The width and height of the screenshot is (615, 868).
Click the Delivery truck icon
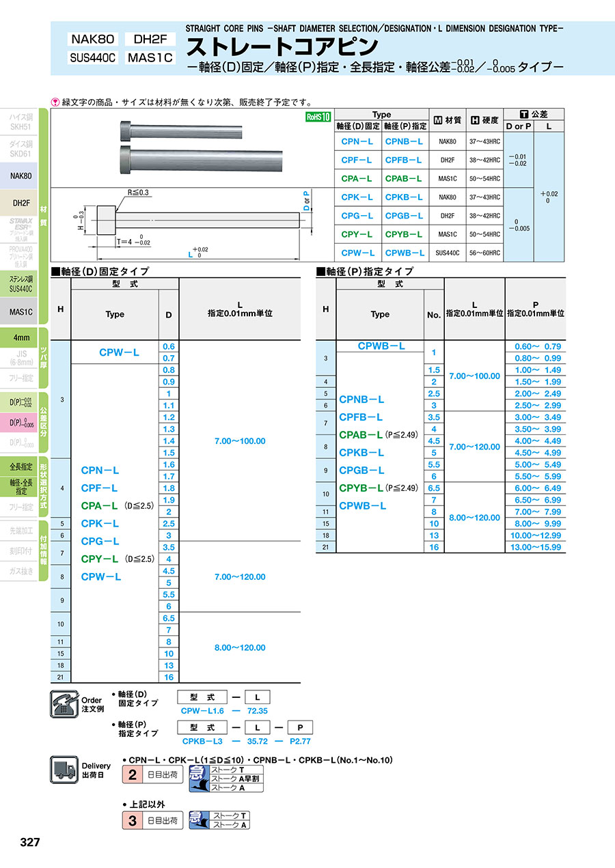click(x=64, y=769)
